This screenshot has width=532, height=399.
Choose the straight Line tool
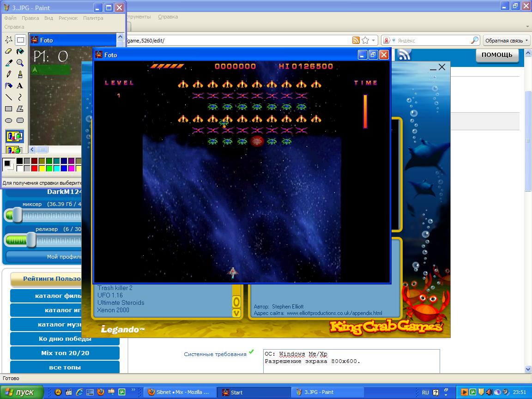tap(8, 97)
